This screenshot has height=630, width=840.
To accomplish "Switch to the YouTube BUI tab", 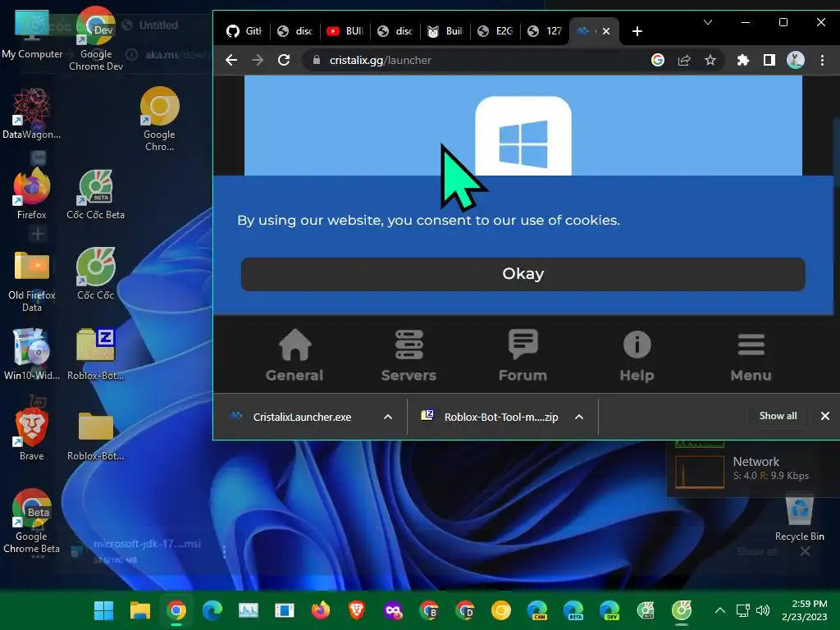I will tap(345, 31).
